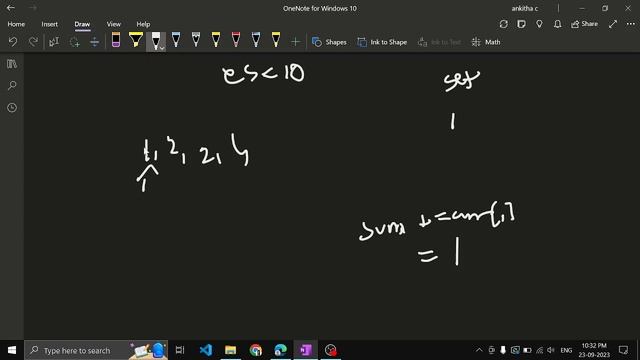Open the Math assistant
The image size is (640, 360).
pos(486,42)
